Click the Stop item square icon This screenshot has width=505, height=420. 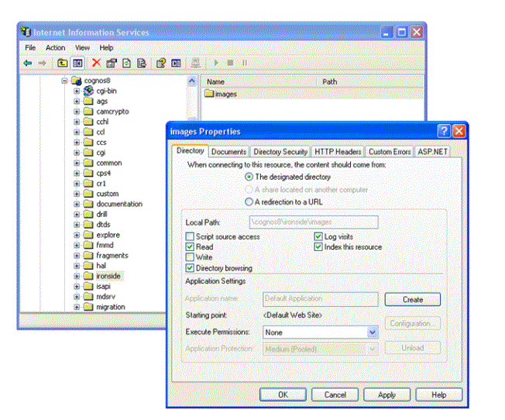point(230,63)
